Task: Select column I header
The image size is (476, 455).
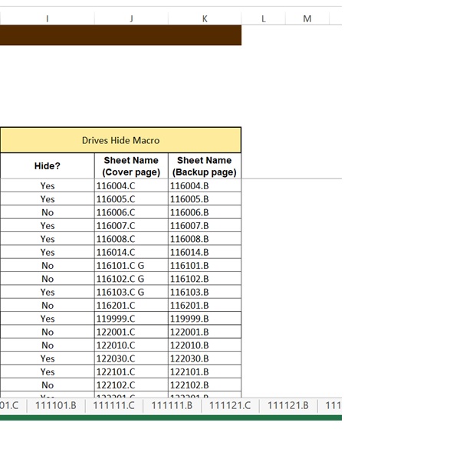Action: point(47,19)
